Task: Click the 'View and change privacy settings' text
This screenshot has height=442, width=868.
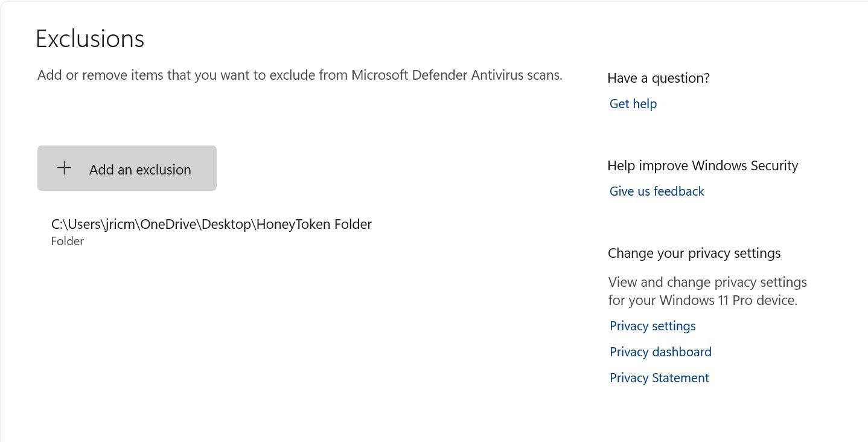Action: [x=707, y=282]
